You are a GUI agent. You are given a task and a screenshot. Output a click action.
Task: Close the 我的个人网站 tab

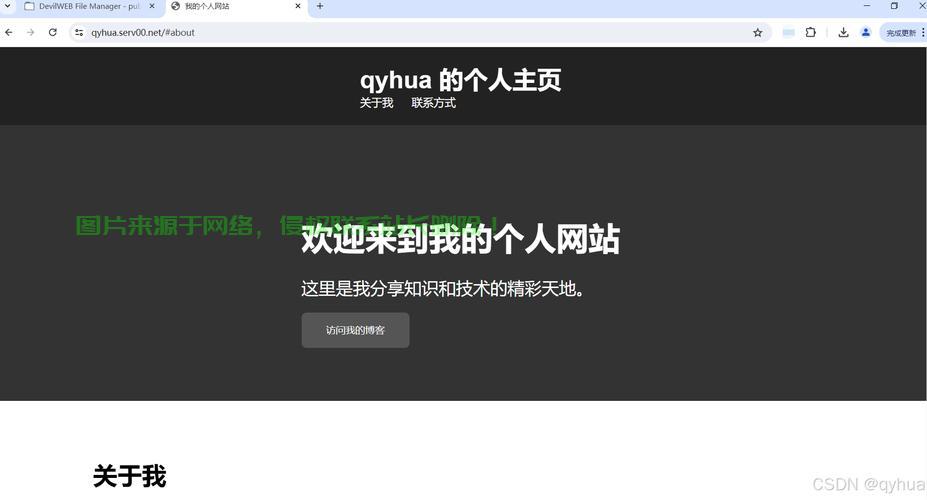pos(298,6)
